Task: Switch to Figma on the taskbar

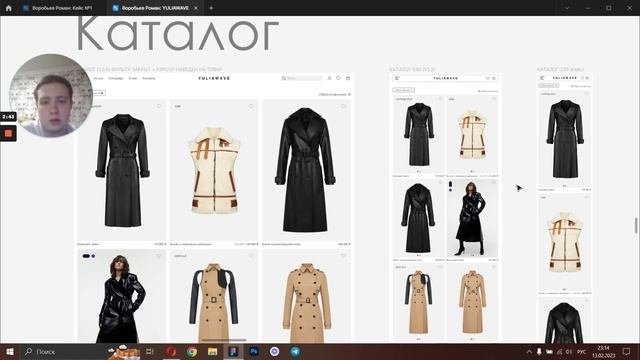Action: 233,351
